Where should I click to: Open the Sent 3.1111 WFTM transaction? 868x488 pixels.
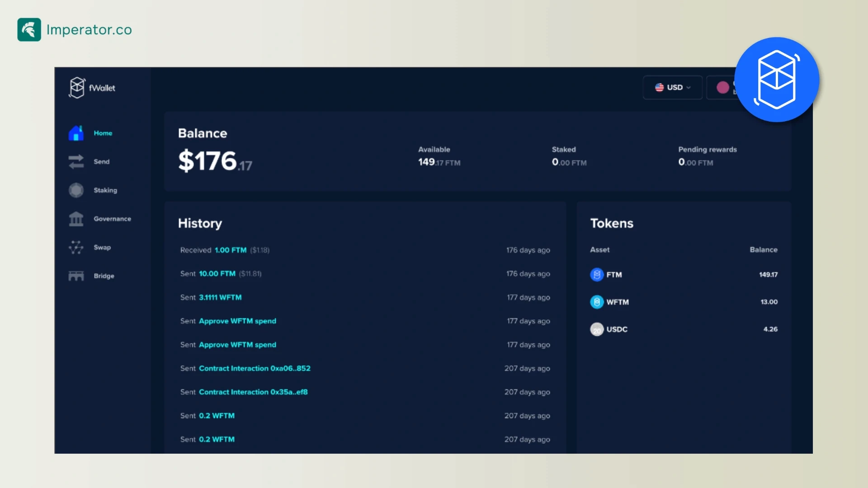tap(365, 297)
